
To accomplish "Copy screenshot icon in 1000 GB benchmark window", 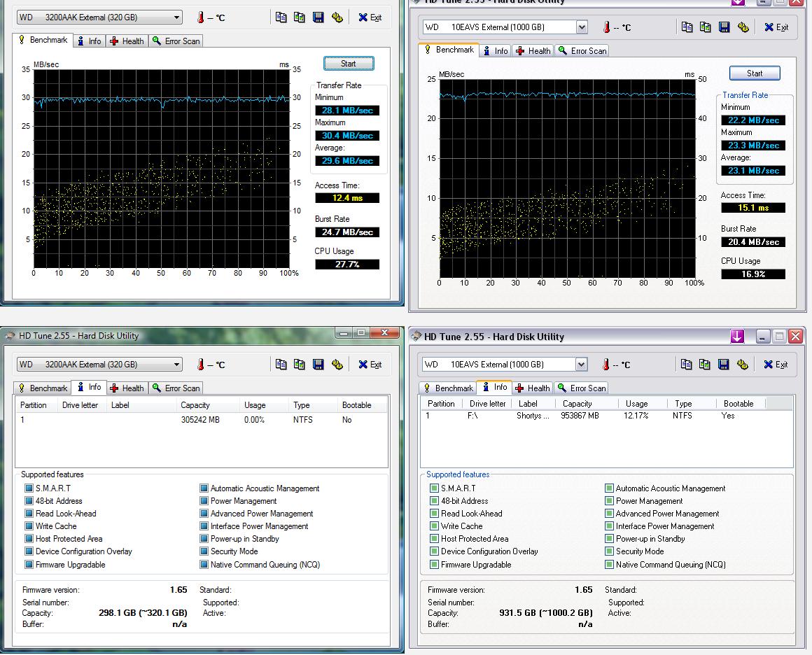I will [x=706, y=27].
